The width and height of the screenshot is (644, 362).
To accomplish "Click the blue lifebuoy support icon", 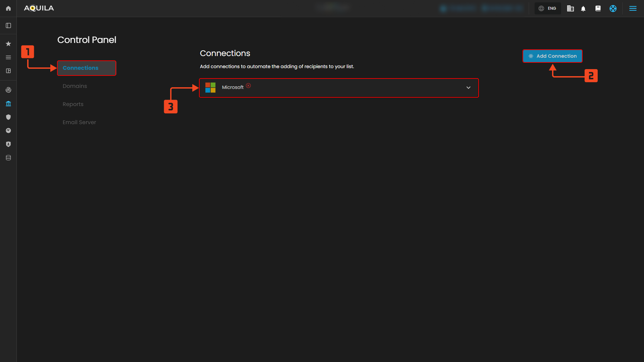I will click(613, 9).
